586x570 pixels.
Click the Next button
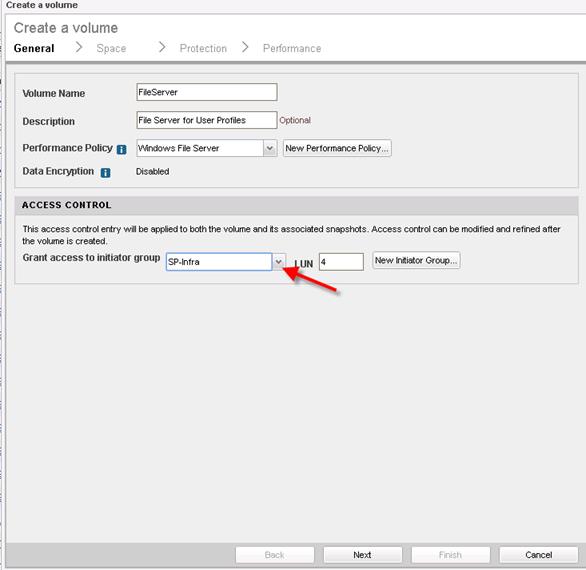[363, 555]
